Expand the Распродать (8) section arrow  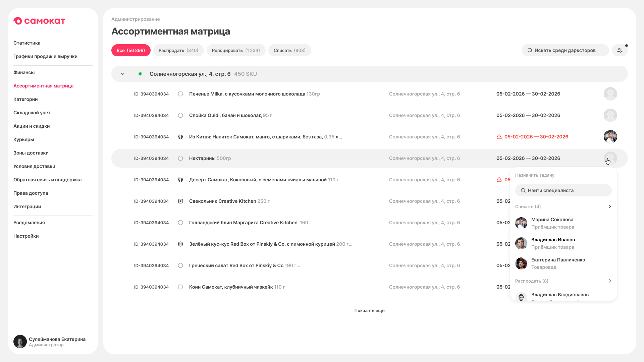tap(610, 281)
